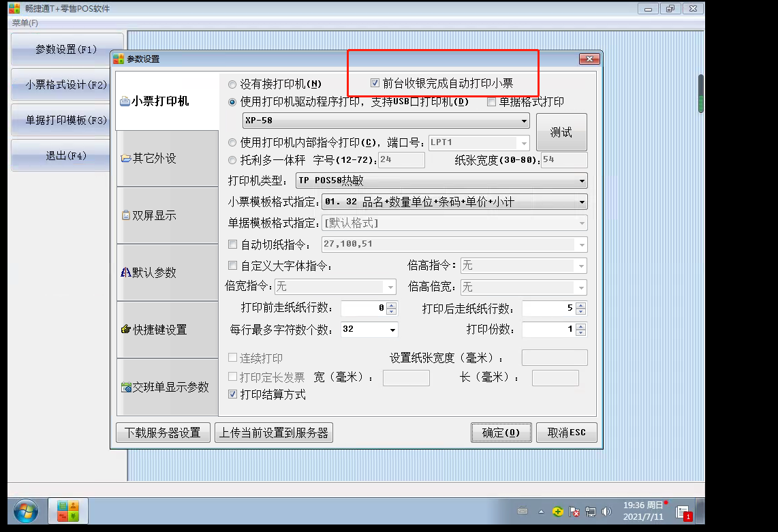The image size is (778, 532).
Task: Open the LPT1 port dropdown
Action: point(479,143)
